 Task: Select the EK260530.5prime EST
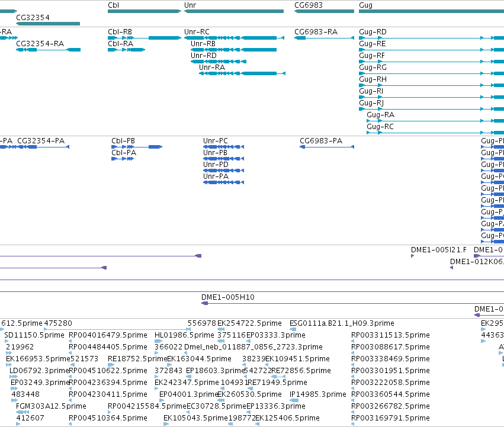click(x=221, y=400)
